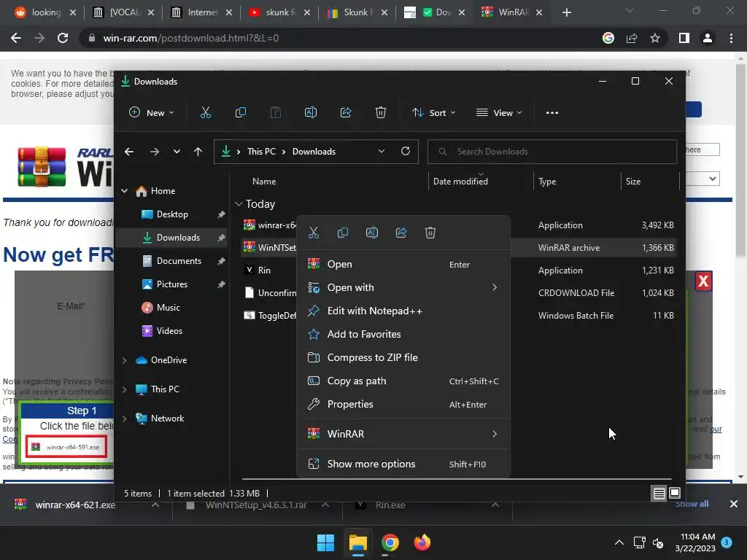Open winrar-x64-621.exe in download bar
Image resolution: width=747 pixels, height=560 pixels.
(75, 505)
